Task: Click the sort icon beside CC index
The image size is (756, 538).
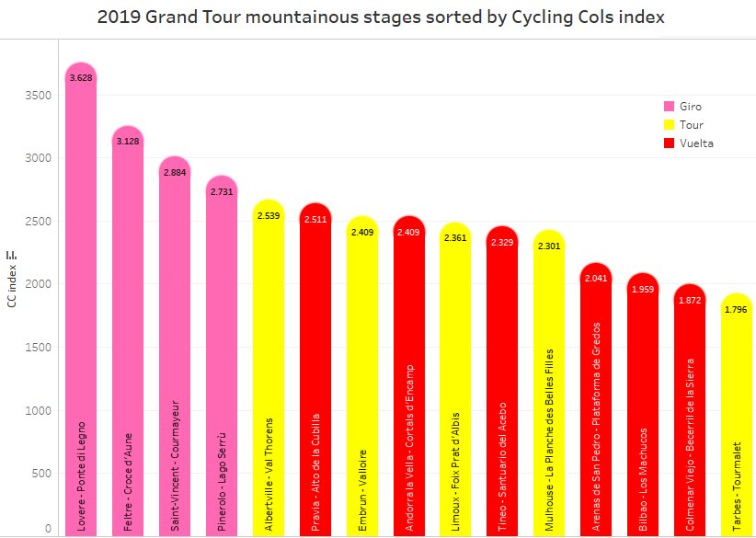Action: (x=11, y=256)
